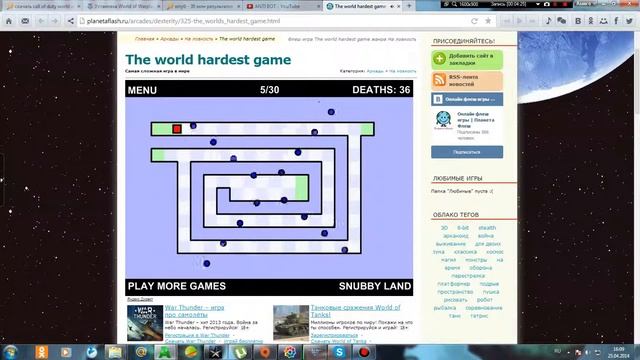Click the Odnoklassniki icon in browser toolbar
The width and height of the screenshot is (640, 360).
pyautogui.click(x=591, y=21)
